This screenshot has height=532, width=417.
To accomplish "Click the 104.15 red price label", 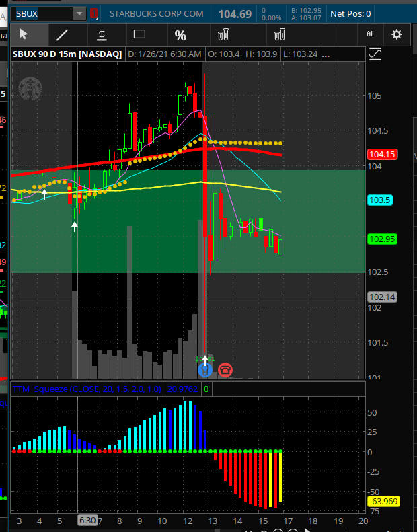I will pos(381,155).
